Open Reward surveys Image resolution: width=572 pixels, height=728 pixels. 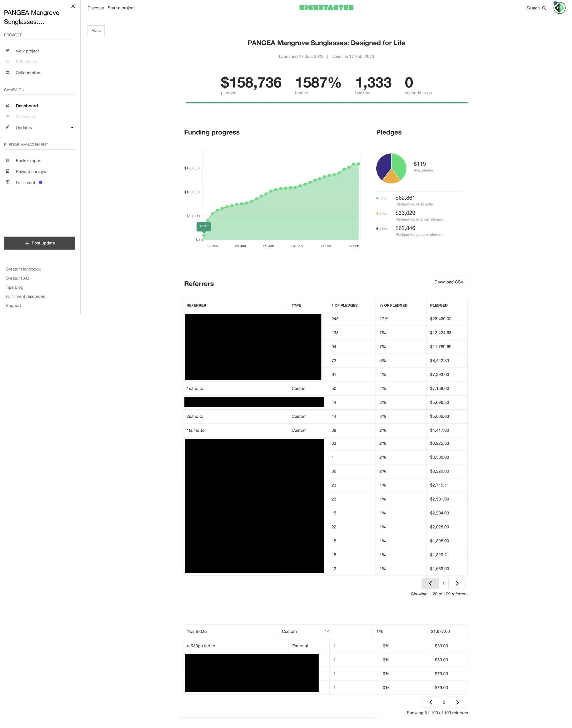pos(31,171)
